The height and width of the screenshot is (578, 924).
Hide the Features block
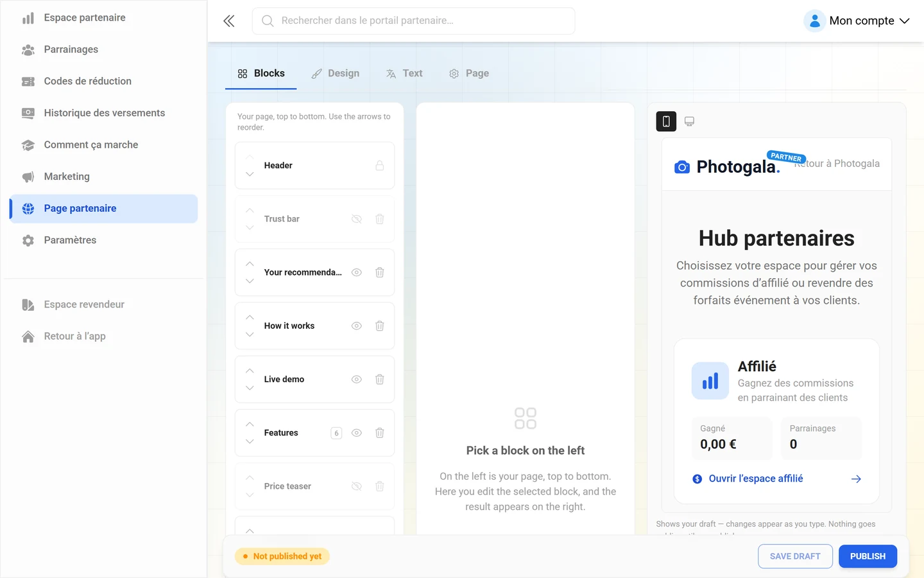click(357, 433)
